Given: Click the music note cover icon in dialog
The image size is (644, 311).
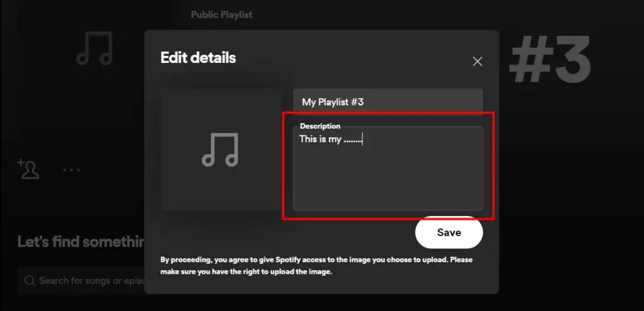Looking at the screenshot, I should point(220,150).
